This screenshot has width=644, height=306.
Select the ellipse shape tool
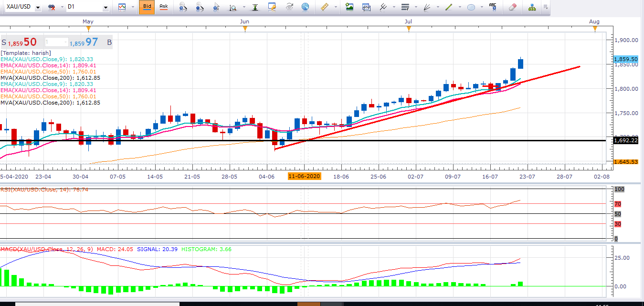point(471,7)
